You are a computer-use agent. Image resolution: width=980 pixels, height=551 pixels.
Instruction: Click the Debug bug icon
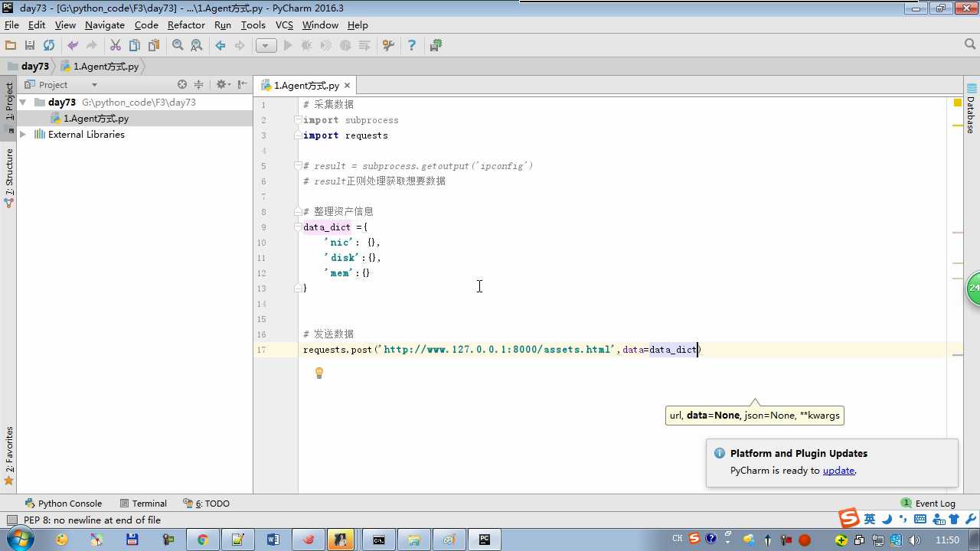pos(307,46)
